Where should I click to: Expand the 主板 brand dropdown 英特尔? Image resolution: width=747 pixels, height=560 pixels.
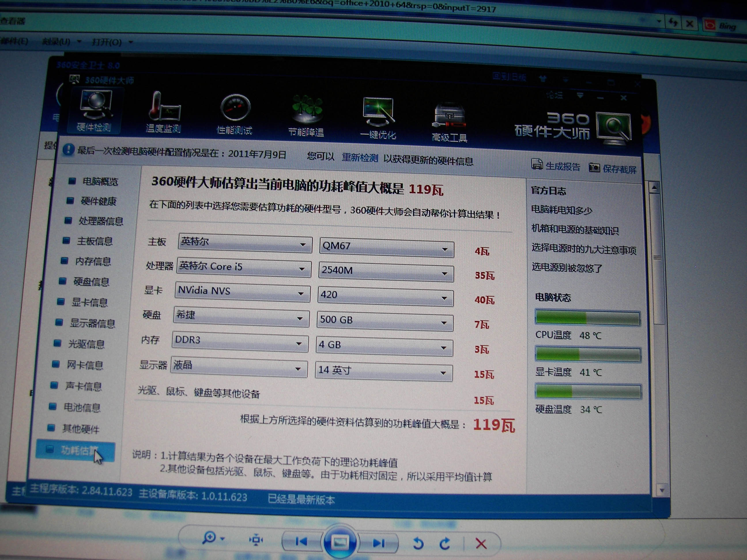coord(245,243)
